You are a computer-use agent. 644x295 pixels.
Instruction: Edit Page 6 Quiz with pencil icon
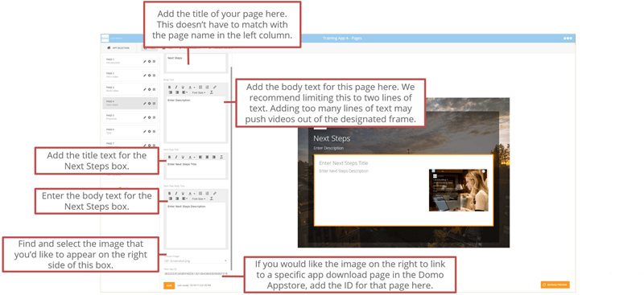click(145, 131)
